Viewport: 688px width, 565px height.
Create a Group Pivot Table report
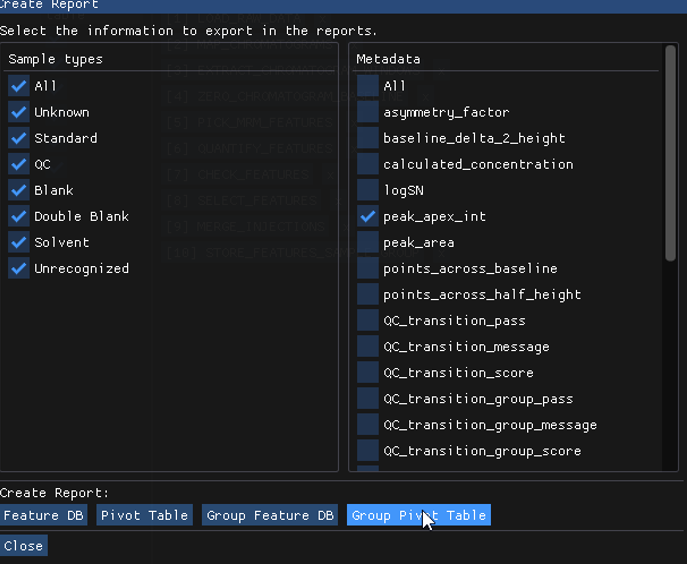click(x=419, y=515)
